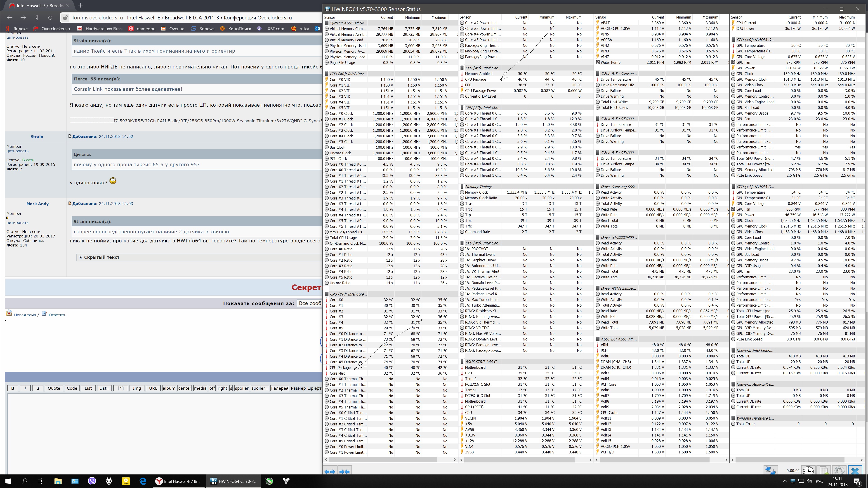Click the Ответить reply link
Viewport: 868px width, 488px height.
57,315
